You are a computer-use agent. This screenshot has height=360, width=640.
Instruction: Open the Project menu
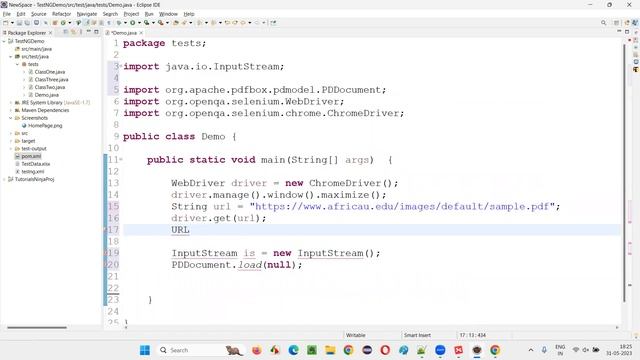(131, 14)
